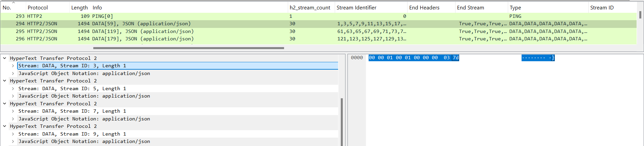Sort by Stream Identifier column header
The image size is (644, 146).
[x=356, y=7]
